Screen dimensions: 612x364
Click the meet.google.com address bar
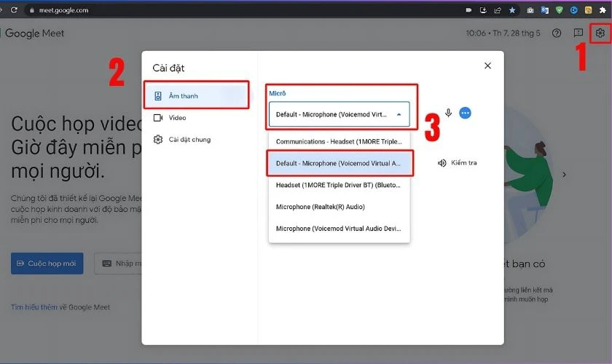click(x=63, y=10)
